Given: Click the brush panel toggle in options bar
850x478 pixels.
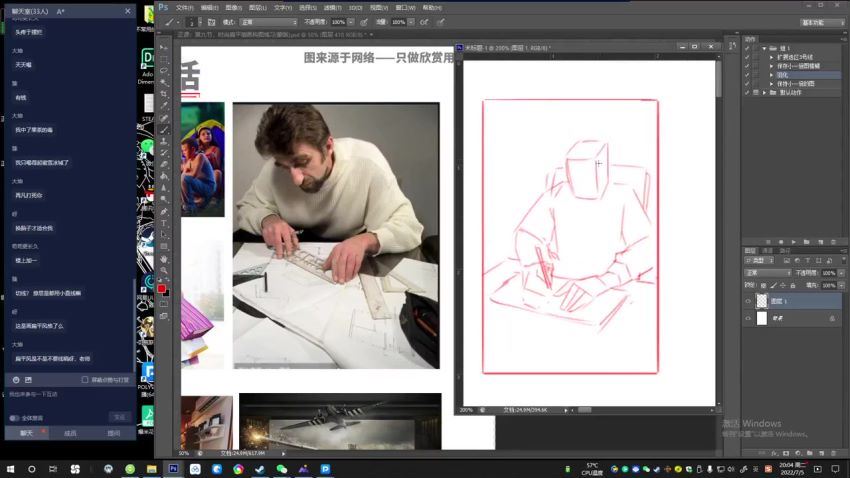Looking at the screenshot, I should pyautogui.click(x=211, y=22).
